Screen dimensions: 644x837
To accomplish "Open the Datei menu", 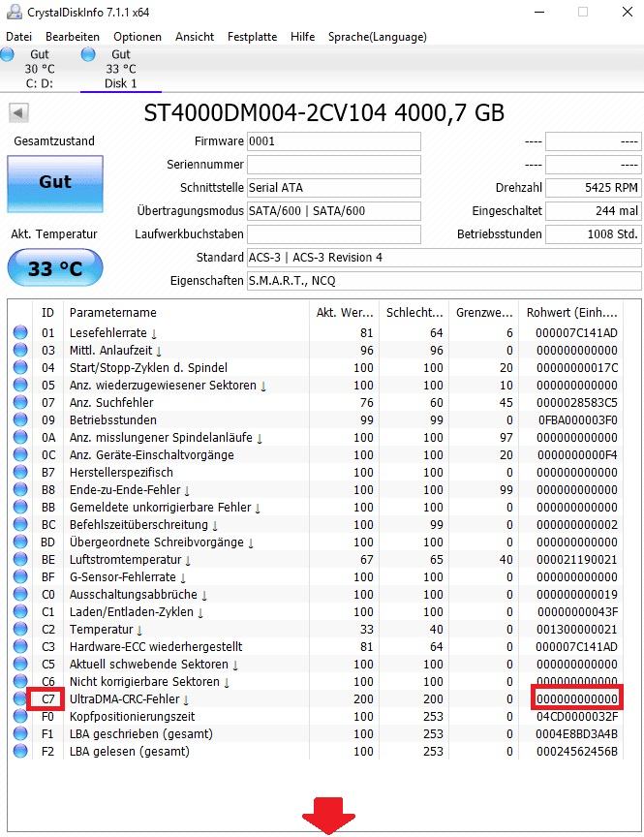I will point(18,37).
